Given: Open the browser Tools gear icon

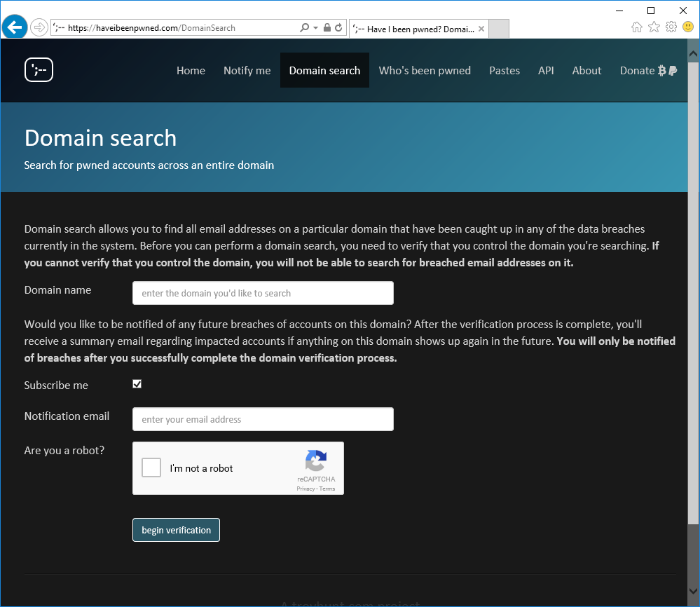Looking at the screenshot, I should 671,27.
